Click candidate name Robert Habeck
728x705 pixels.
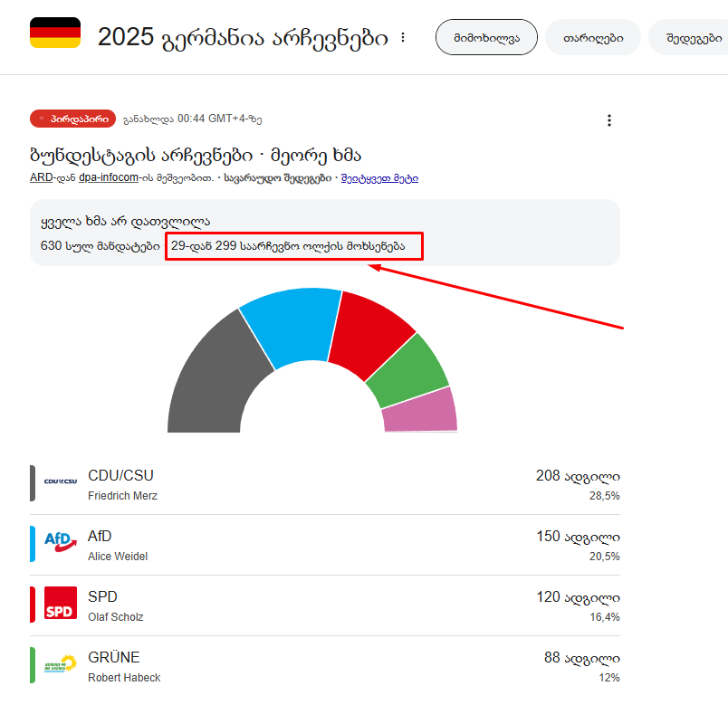point(124,678)
